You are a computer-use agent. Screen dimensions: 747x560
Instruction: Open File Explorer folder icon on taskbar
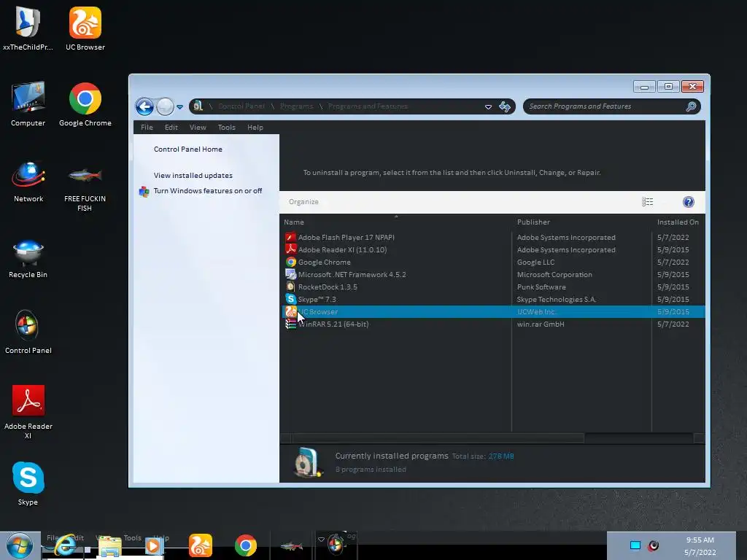109,547
